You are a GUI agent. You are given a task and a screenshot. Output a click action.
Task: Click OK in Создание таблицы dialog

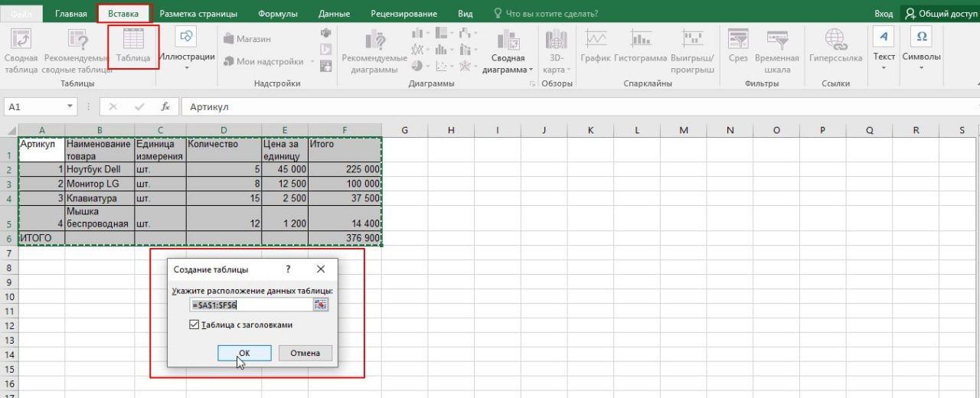pos(244,353)
